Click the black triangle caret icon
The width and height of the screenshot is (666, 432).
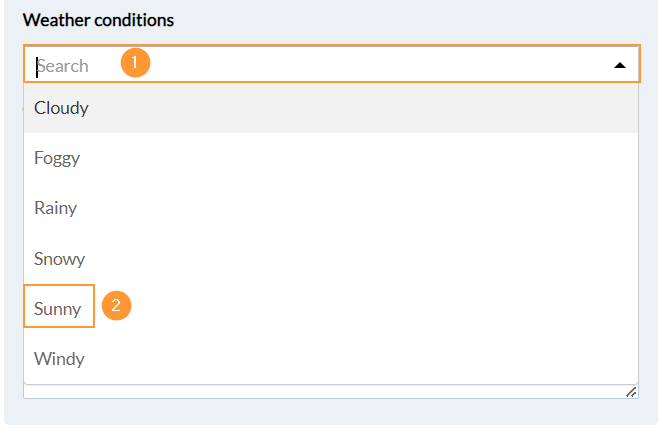coord(620,65)
